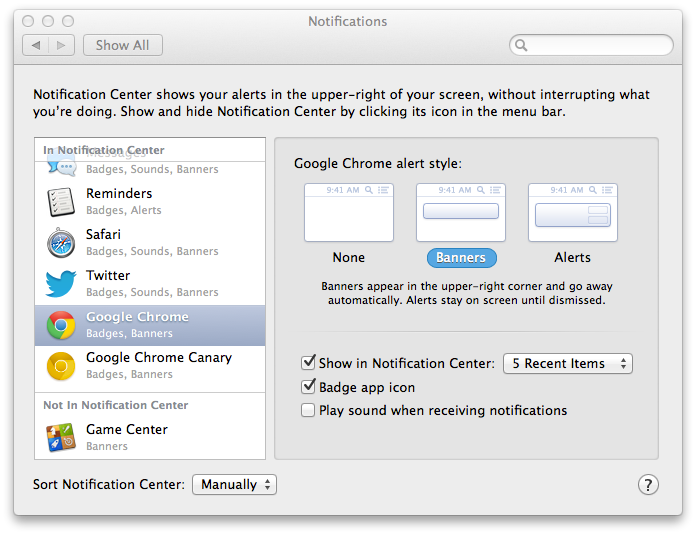
Task: Choose the Alerts label
Action: pos(573,258)
